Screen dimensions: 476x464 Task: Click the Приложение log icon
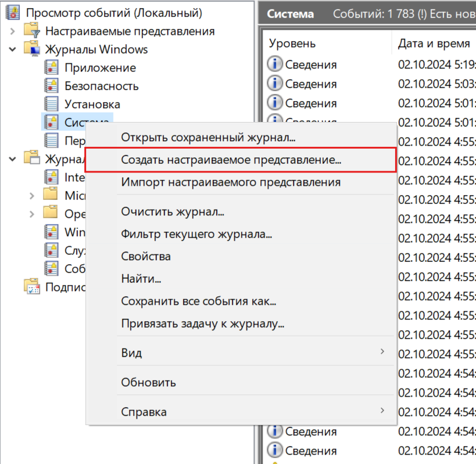52,68
